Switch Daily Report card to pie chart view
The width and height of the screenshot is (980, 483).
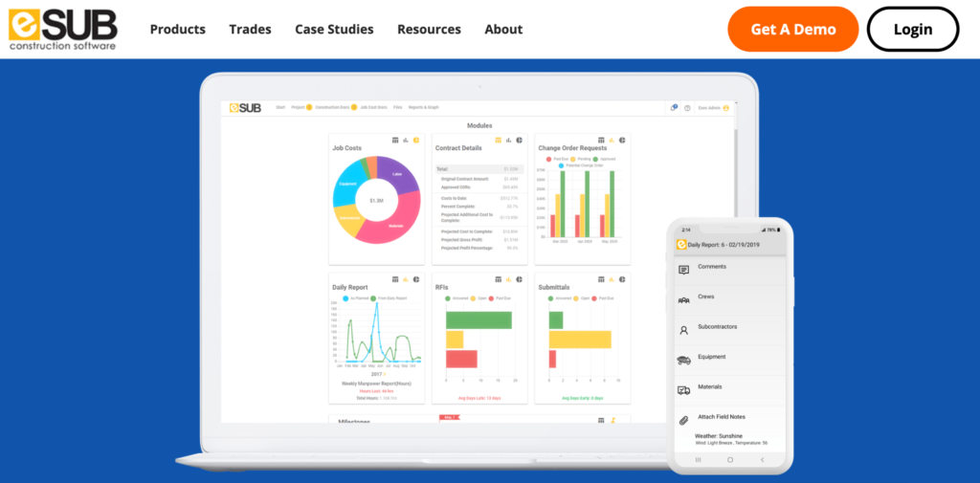coord(416,279)
